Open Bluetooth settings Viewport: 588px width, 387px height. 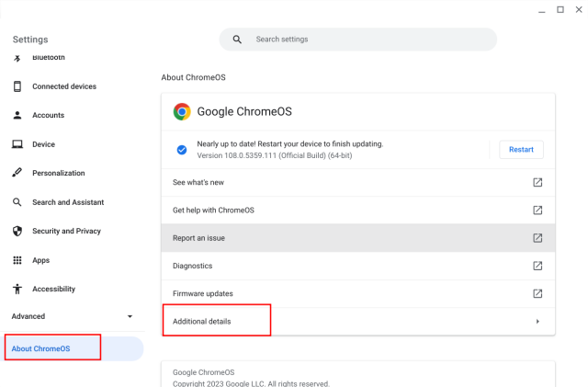coord(49,58)
